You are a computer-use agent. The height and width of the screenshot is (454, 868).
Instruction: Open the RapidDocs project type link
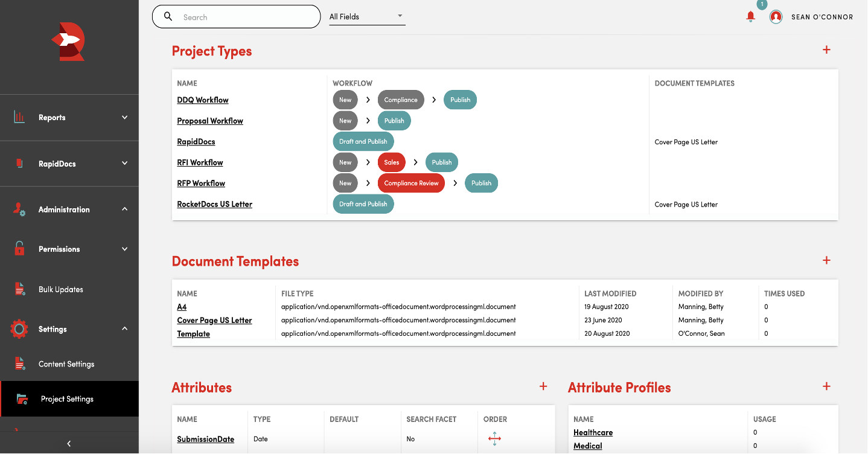196,142
